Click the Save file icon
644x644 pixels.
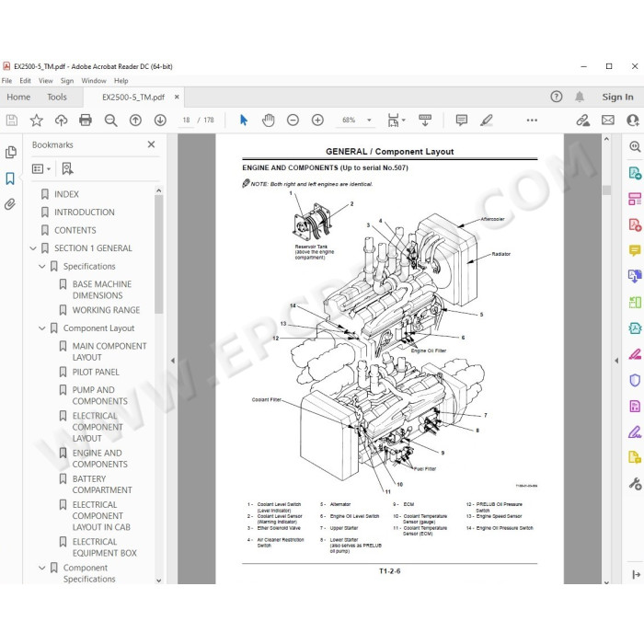click(x=11, y=121)
